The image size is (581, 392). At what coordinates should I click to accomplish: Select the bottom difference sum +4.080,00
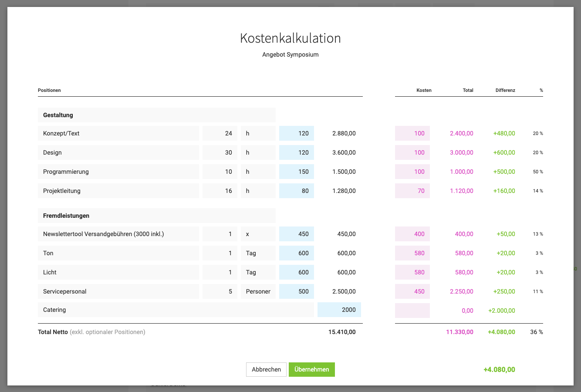coord(499,369)
